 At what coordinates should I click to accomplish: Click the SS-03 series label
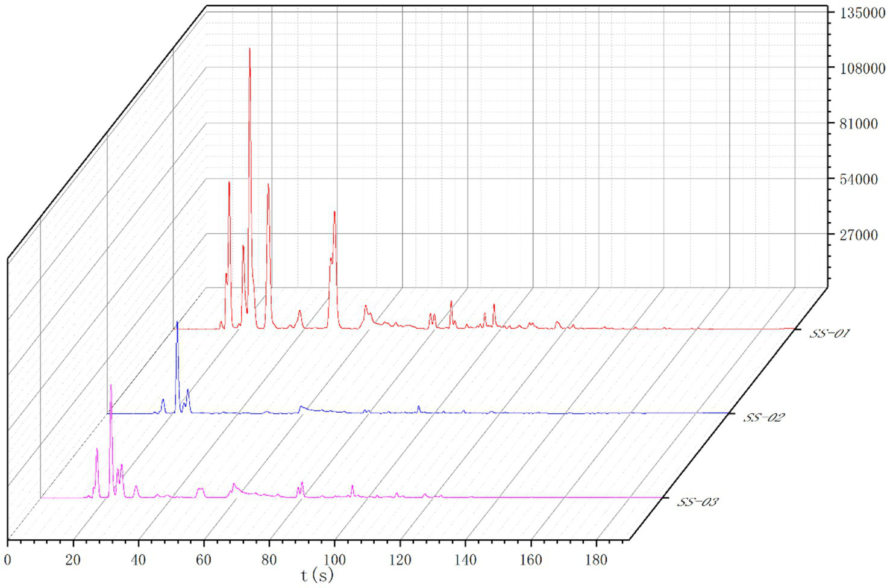697,502
